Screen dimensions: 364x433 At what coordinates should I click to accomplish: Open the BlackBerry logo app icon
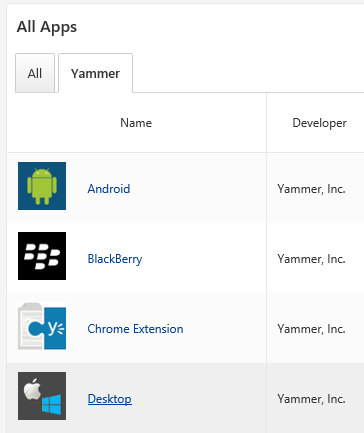tap(42, 256)
